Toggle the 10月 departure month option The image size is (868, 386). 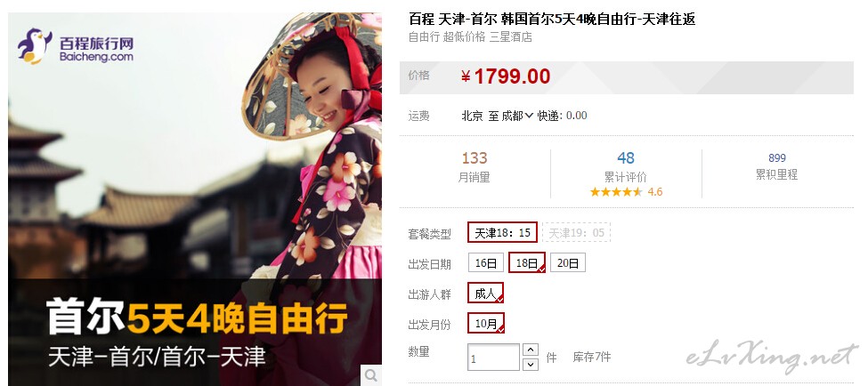[x=486, y=323]
